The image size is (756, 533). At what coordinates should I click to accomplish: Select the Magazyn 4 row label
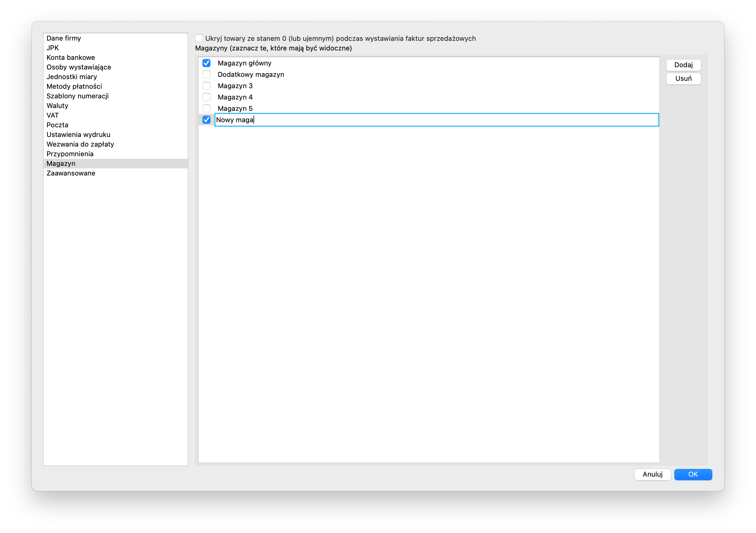[x=235, y=97]
